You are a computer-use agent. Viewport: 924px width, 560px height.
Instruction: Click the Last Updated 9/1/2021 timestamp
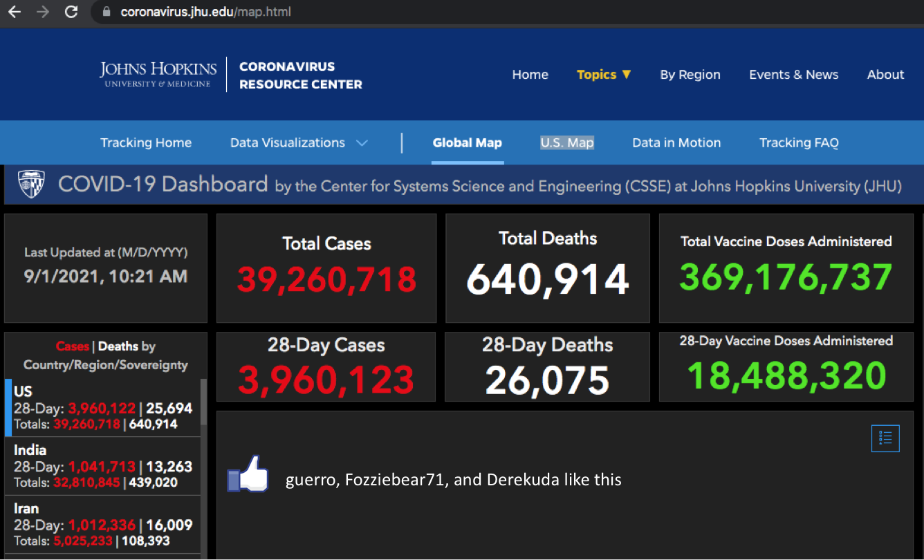pyautogui.click(x=106, y=277)
